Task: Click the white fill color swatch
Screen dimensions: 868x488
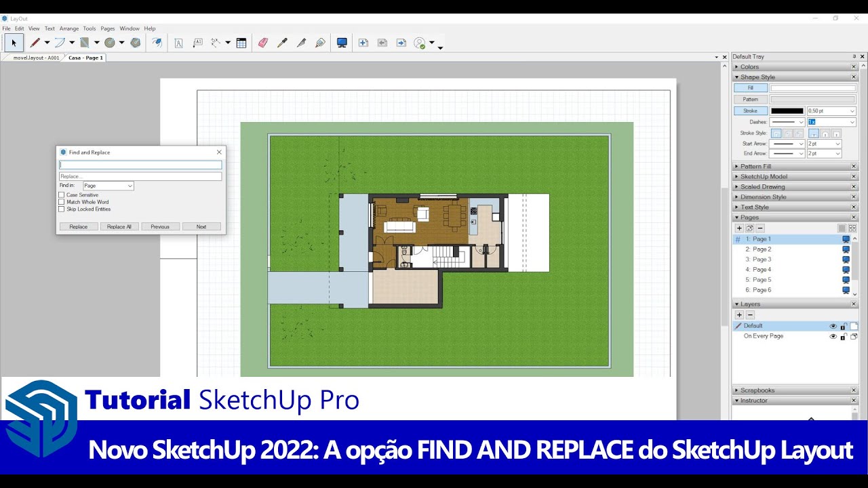Action: pyautogui.click(x=813, y=88)
